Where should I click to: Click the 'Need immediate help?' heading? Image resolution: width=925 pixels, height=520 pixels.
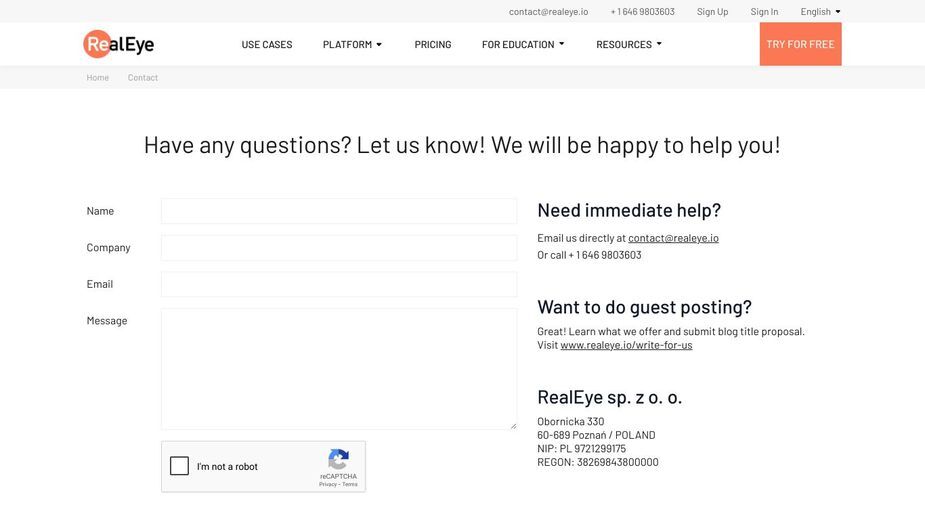click(x=629, y=210)
